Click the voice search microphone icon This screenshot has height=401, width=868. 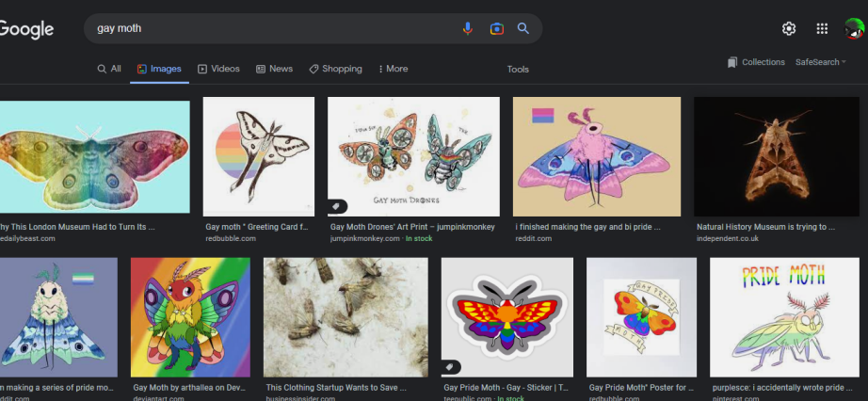[x=468, y=28]
